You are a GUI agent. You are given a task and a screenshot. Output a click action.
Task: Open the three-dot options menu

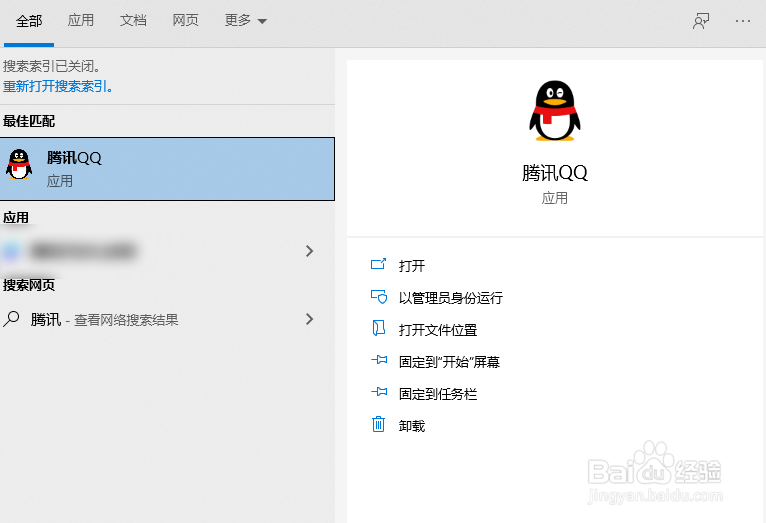tap(743, 21)
